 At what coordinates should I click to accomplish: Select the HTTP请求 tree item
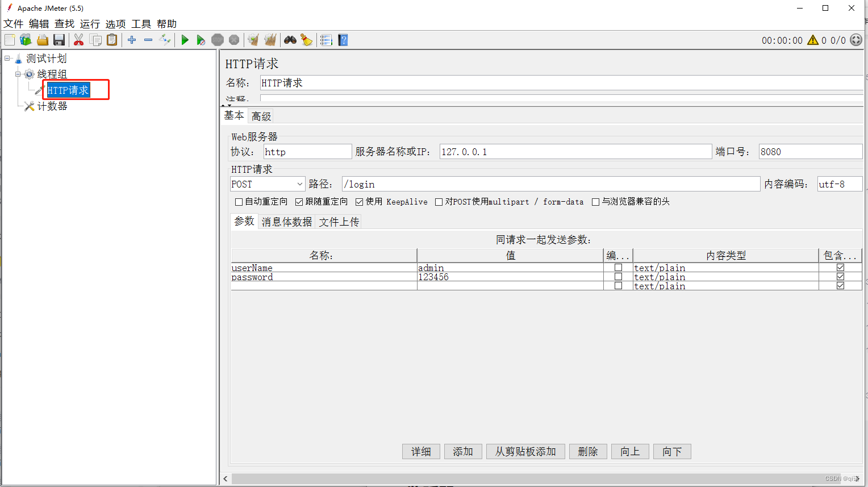pyautogui.click(x=68, y=90)
